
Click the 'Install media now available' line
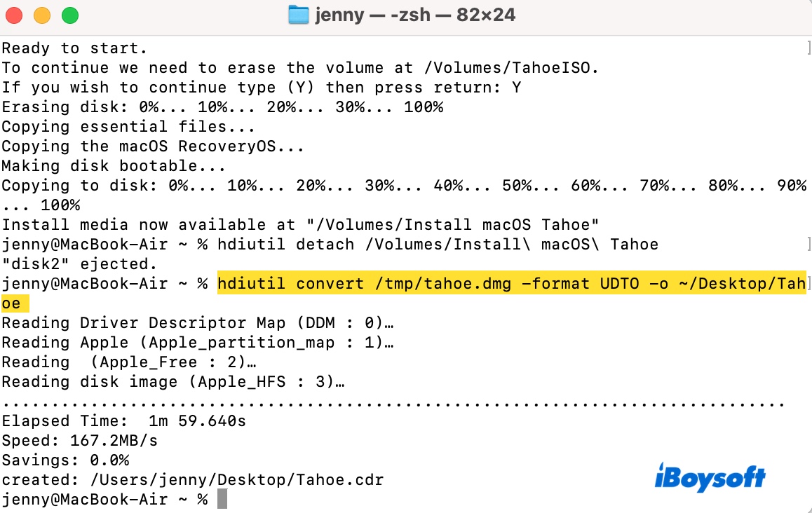click(x=301, y=225)
